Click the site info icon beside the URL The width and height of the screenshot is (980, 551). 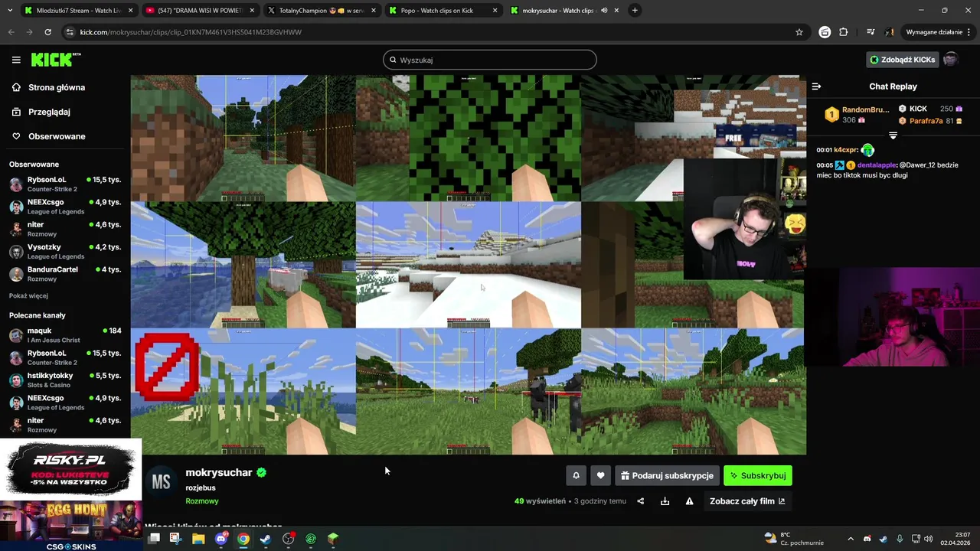[70, 32]
